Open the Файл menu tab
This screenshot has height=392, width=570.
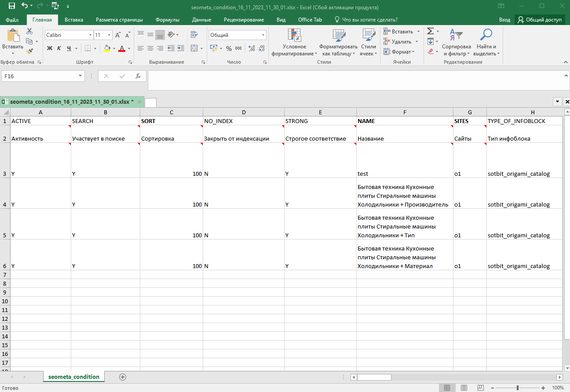[12, 20]
